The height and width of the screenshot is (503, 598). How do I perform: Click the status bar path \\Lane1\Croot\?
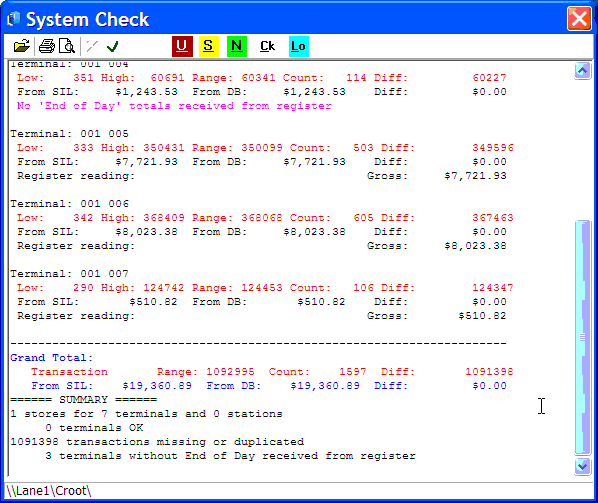49,490
